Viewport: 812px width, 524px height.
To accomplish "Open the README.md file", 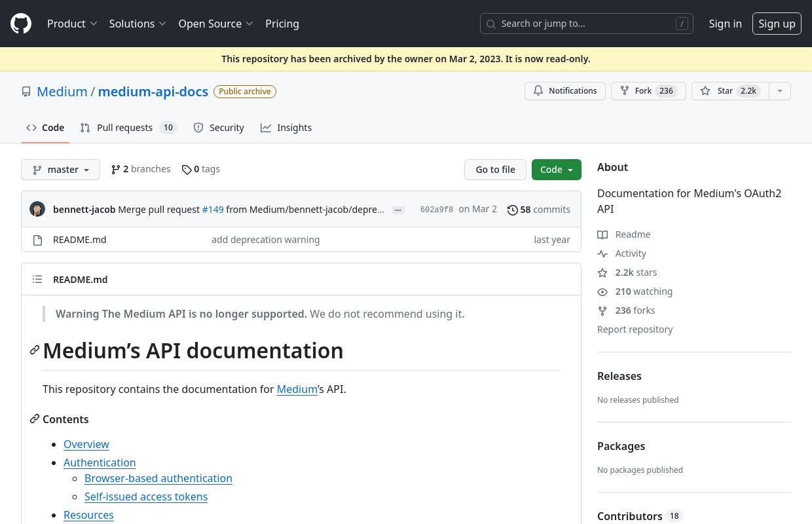I will [80, 240].
